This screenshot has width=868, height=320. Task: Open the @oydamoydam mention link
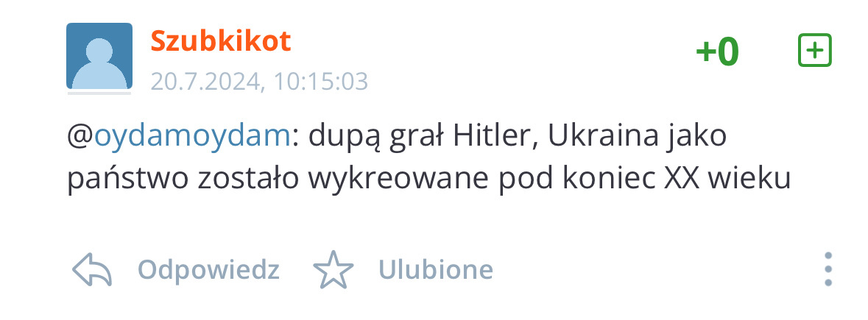pos(191,137)
